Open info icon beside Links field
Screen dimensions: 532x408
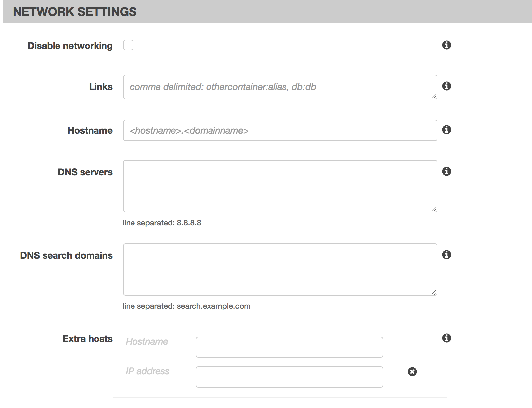(x=447, y=86)
